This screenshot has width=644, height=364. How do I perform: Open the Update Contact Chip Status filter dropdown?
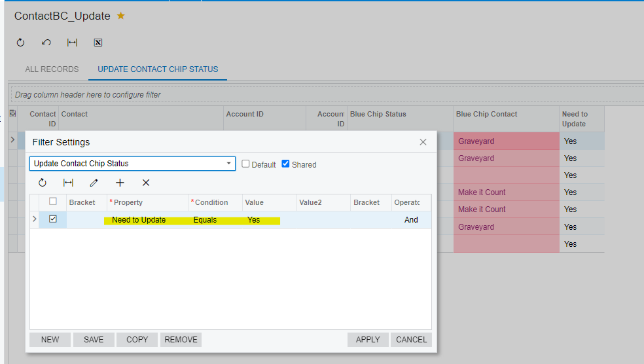(229, 164)
